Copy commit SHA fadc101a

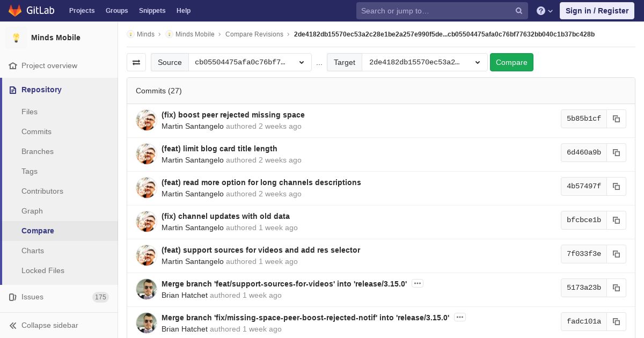pos(617,321)
